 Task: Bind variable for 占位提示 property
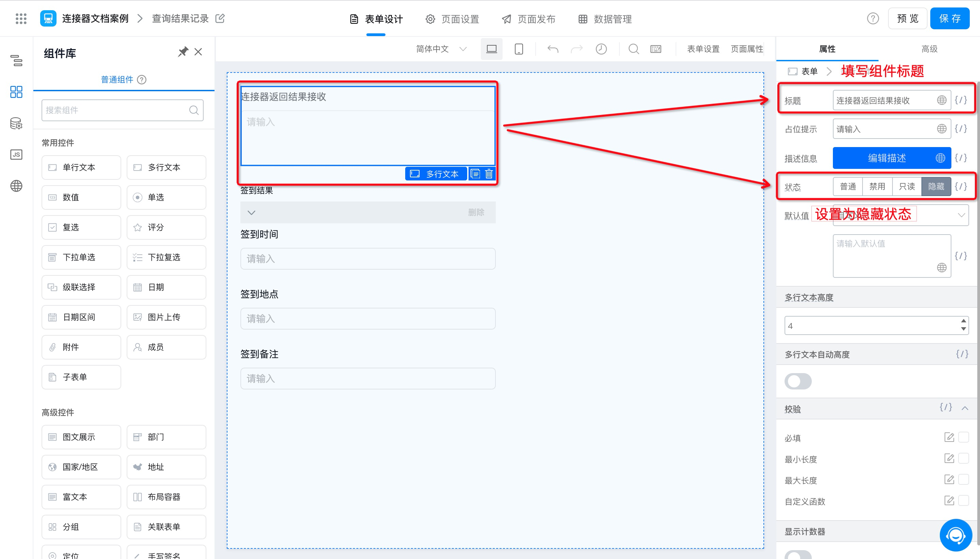click(961, 129)
